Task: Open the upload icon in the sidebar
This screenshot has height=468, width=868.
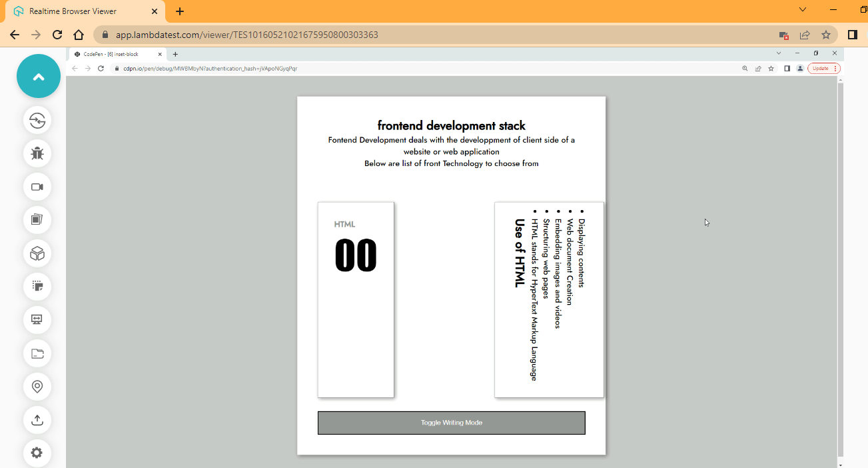Action: [37, 420]
